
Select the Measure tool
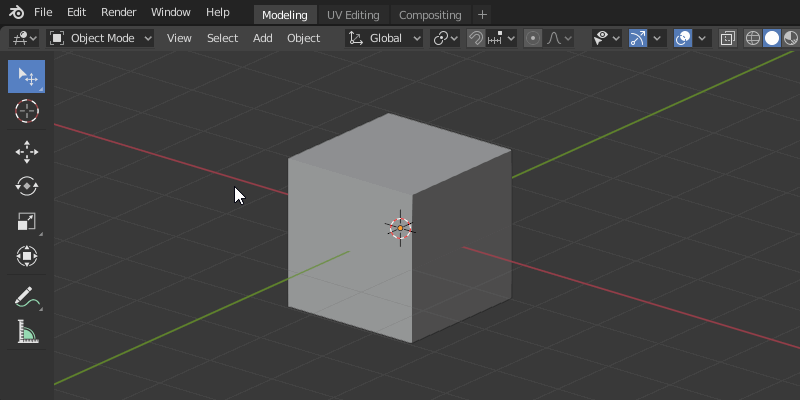(27, 331)
